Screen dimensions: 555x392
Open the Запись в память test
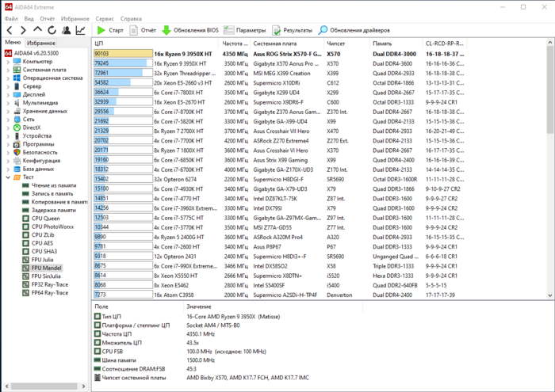48,194
